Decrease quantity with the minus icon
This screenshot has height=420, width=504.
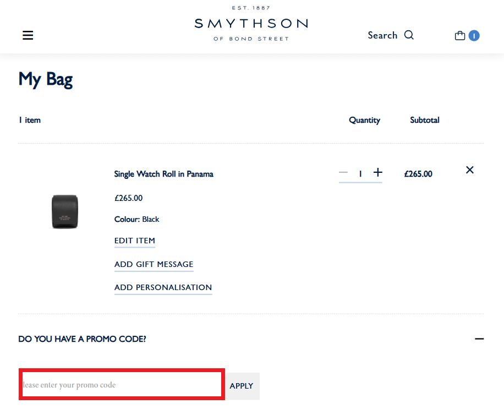point(343,172)
